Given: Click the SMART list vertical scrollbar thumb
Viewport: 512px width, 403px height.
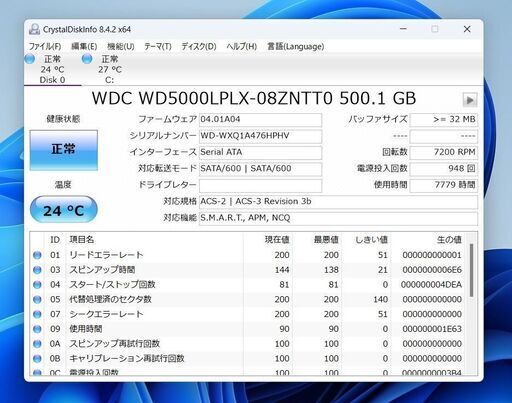Looking at the screenshot, I should [x=471, y=270].
